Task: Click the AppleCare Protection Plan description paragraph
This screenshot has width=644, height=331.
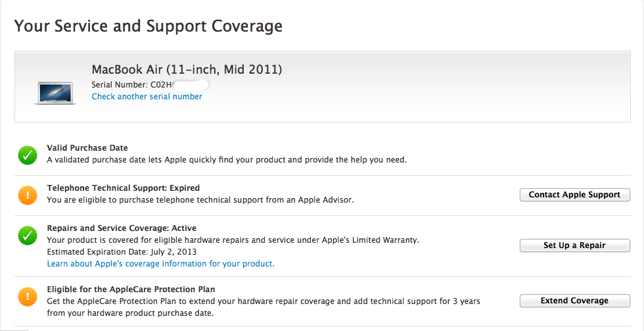Action: pos(264,307)
